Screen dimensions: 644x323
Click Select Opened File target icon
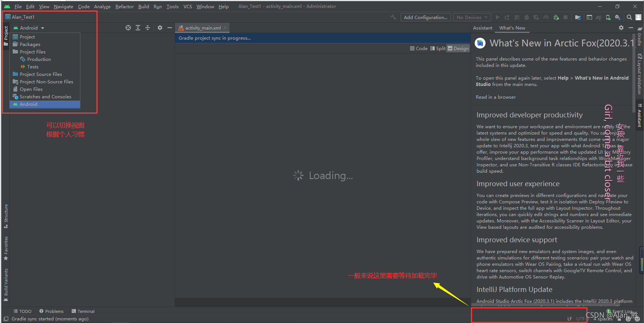(x=128, y=28)
